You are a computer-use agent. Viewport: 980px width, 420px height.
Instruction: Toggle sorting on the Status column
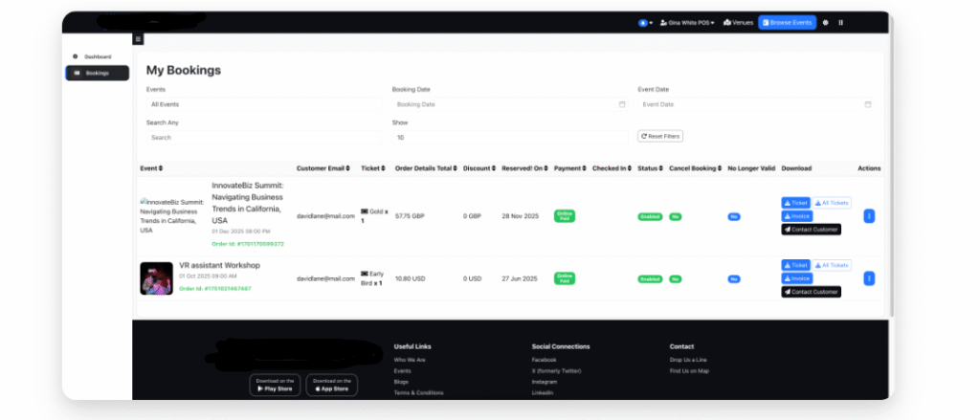pos(650,168)
